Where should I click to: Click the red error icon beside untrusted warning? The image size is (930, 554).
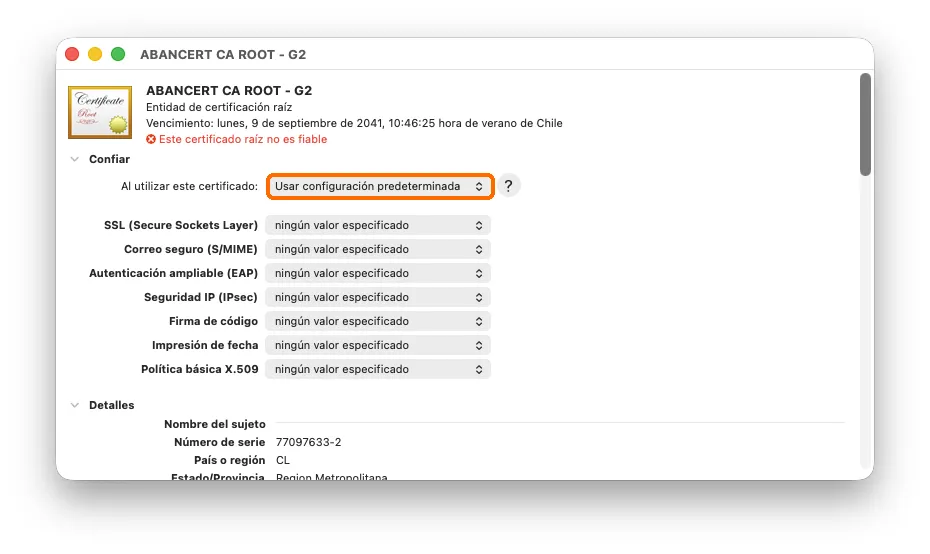[x=151, y=139]
